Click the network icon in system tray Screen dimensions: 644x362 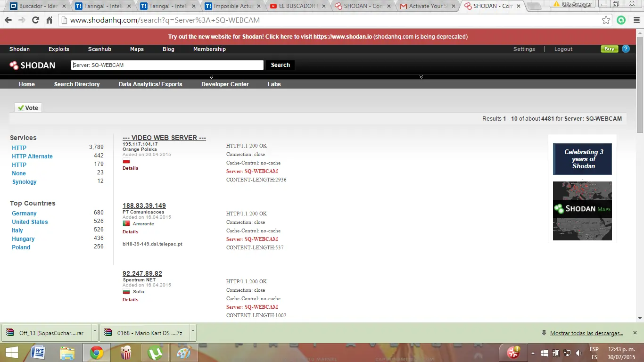pyautogui.click(x=567, y=353)
